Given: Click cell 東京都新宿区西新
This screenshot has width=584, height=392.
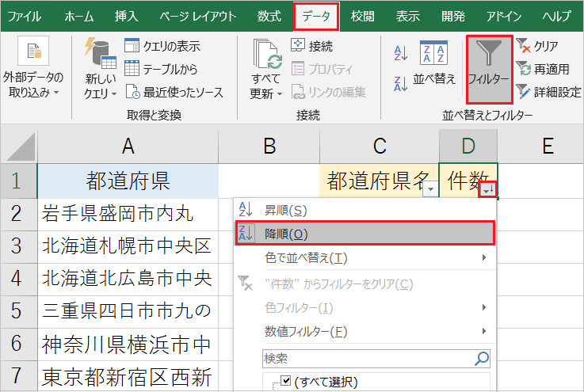Looking at the screenshot, I should pyautogui.click(x=128, y=376).
